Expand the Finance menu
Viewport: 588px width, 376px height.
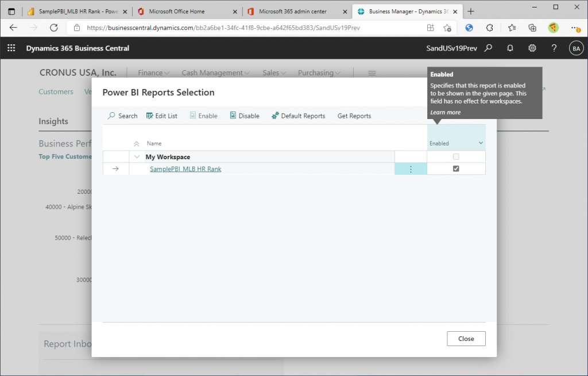pyautogui.click(x=153, y=73)
